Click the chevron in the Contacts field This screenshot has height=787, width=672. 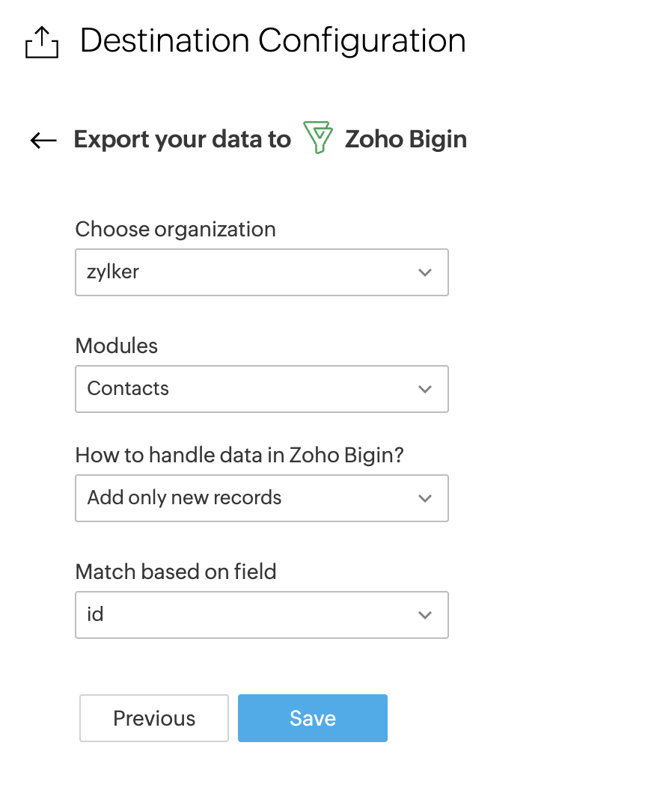(x=425, y=389)
